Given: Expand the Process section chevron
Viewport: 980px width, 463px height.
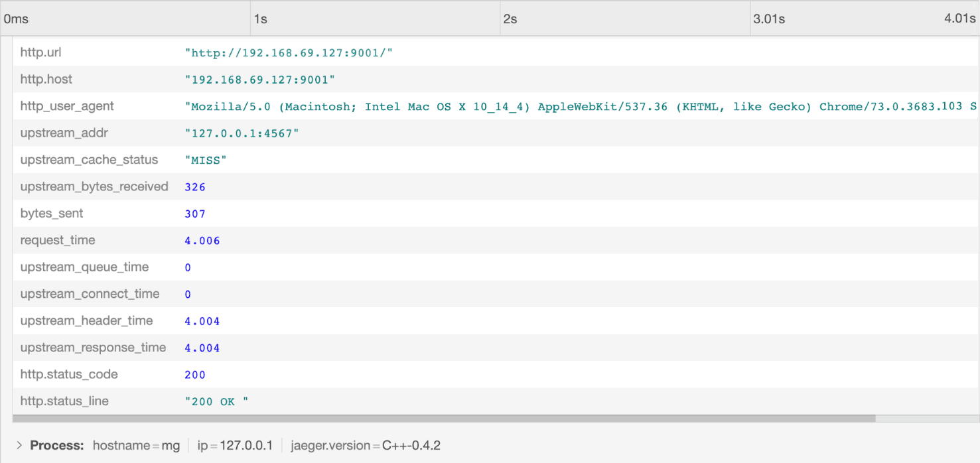Looking at the screenshot, I should pyautogui.click(x=19, y=445).
